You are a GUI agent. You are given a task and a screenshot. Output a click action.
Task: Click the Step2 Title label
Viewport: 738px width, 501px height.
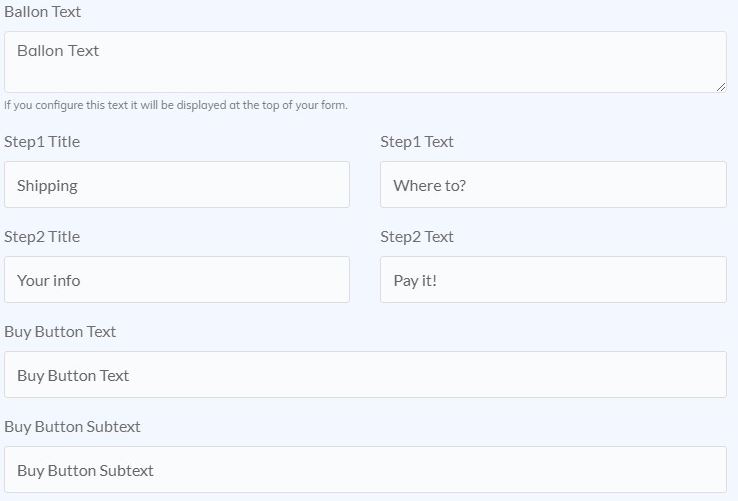click(x=42, y=236)
